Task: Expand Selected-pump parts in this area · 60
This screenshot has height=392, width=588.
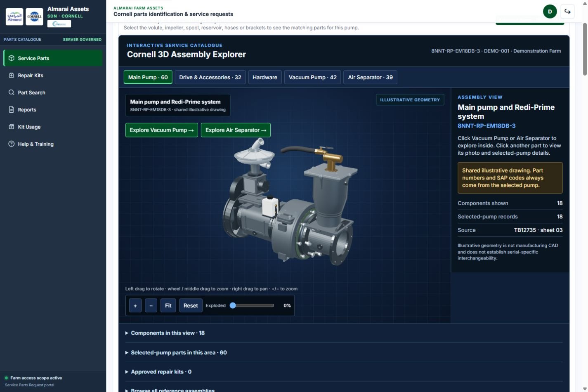Action: click(x=344, y=352)
